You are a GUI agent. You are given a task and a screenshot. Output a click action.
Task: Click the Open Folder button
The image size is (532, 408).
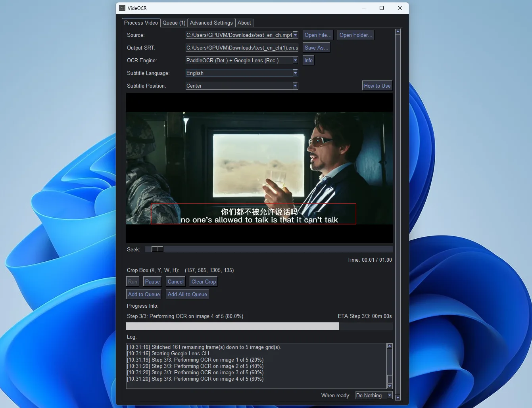(x=356, y=35)
